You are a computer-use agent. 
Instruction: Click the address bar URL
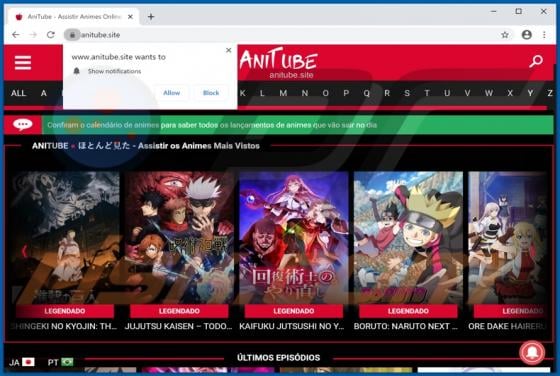(x=100, y=35)
